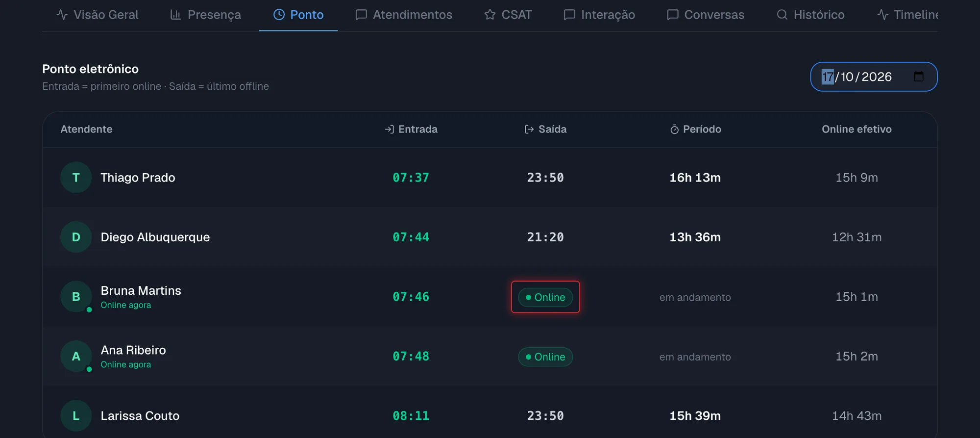Click Bruna Martins' avatar B

76,297
